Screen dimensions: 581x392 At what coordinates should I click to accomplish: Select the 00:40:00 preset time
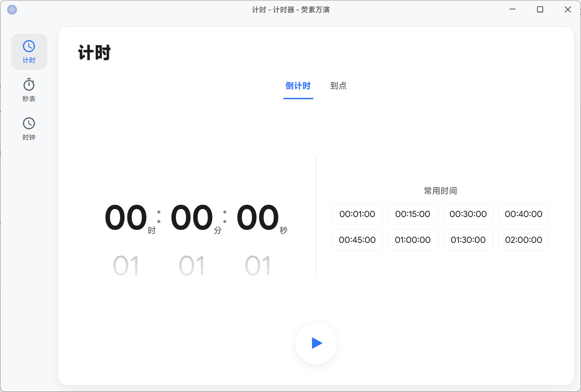click(x=523, y=214)
